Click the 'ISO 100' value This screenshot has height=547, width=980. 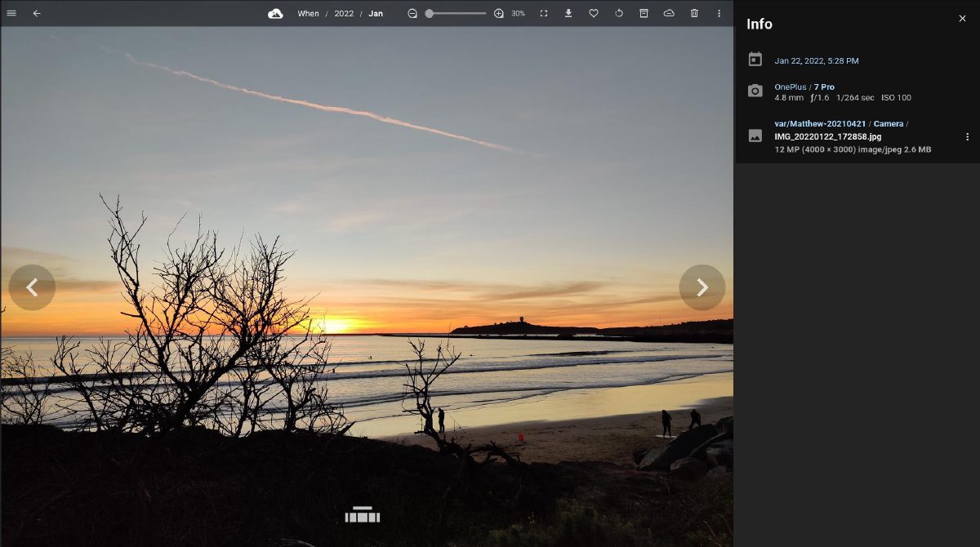click(896, 98)
